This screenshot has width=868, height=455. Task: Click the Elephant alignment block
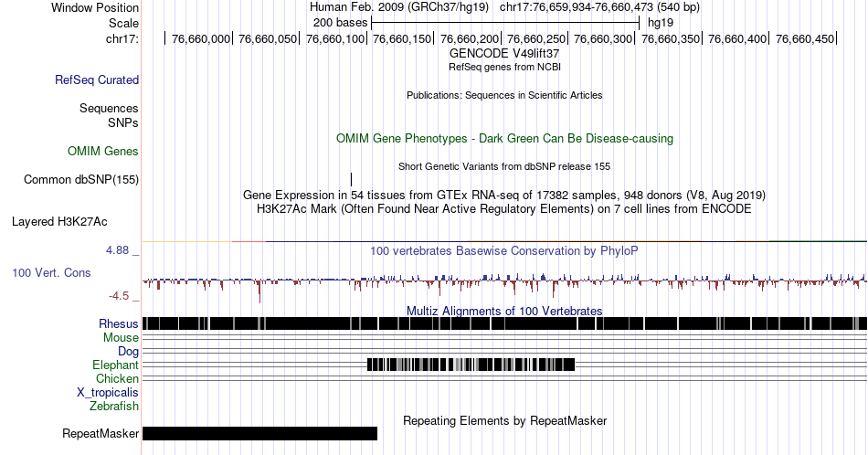tap(471, 365)
